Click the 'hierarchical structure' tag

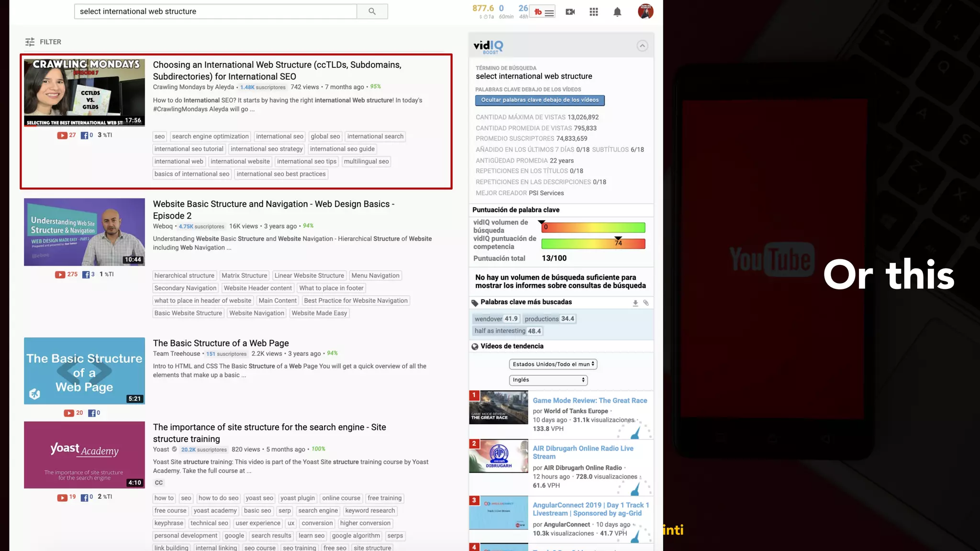(x=184, y=276)
